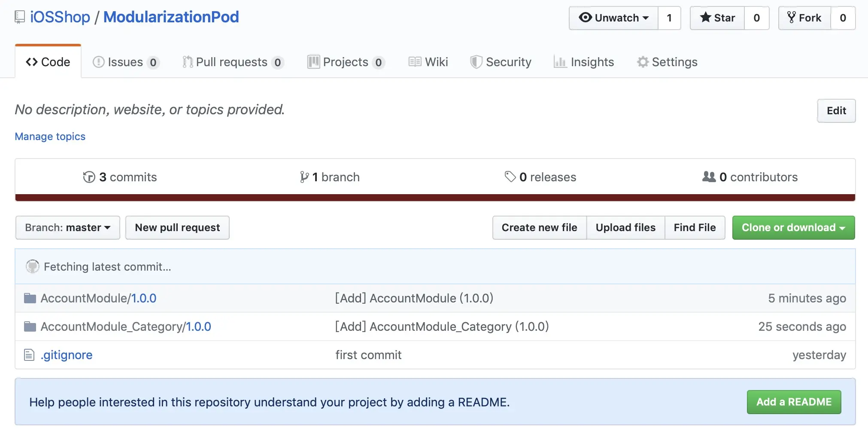Click the AccountModule_Category folder icon

coord(30,326)
